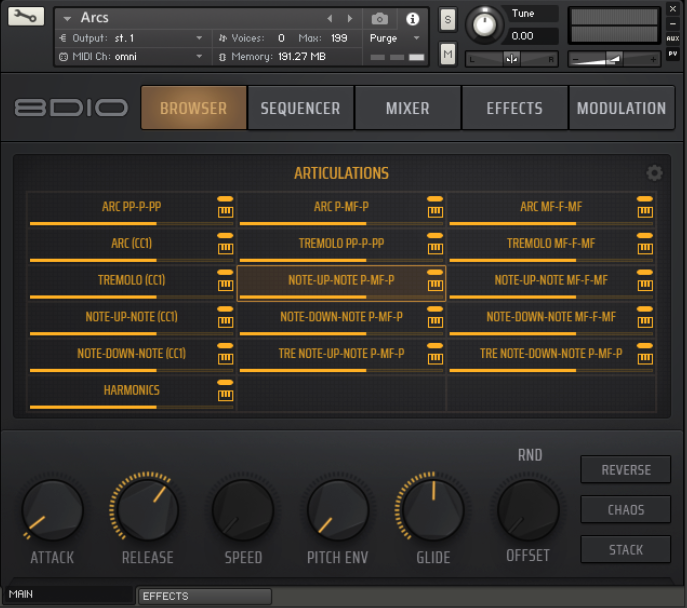Click the Tune value 0.00 field
This screenshot has width=687, height=608.
(533, 36)
